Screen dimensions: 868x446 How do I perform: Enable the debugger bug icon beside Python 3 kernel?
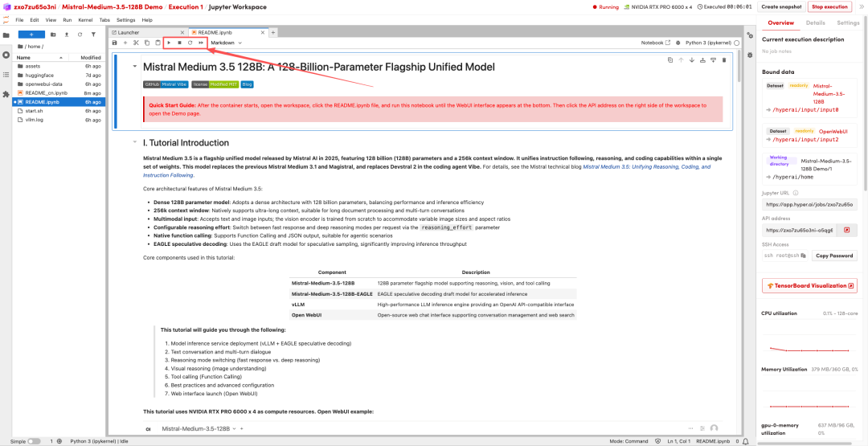678,43
